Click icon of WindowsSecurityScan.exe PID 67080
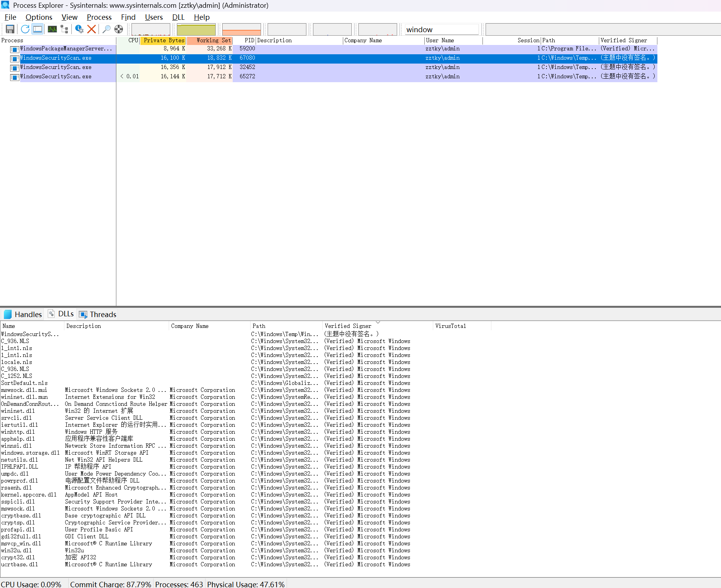 pos(15,59)
